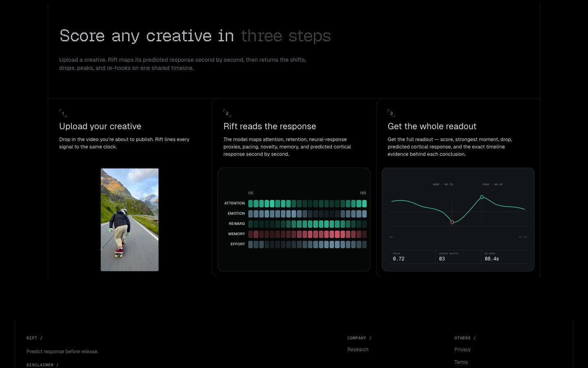Image resolution: width=588 pixels, height=368 pixels.
Task: Click the '12.5S' axis end label
Action: pos(523,237)
